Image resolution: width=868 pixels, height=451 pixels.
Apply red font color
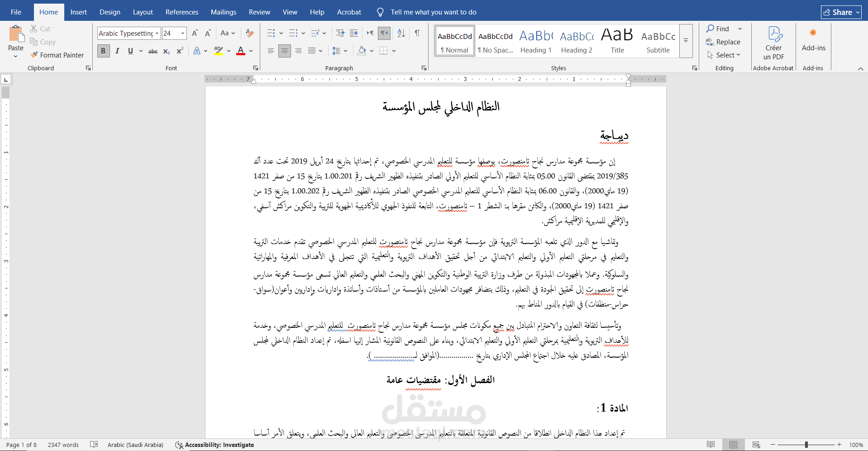241,51
